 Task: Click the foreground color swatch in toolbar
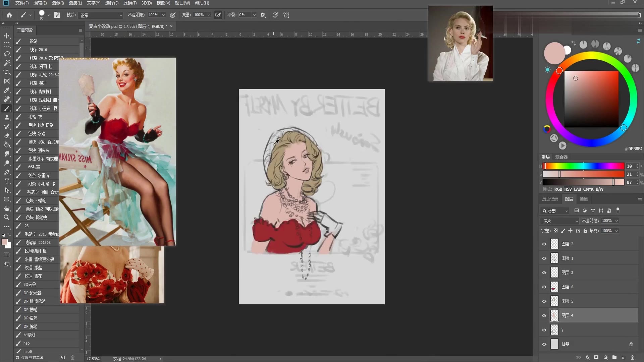point(5,242)
